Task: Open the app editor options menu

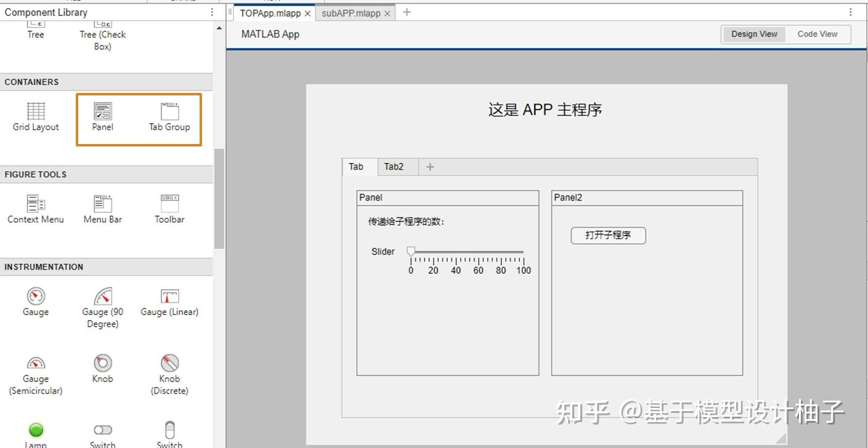Action: [851, 12]
